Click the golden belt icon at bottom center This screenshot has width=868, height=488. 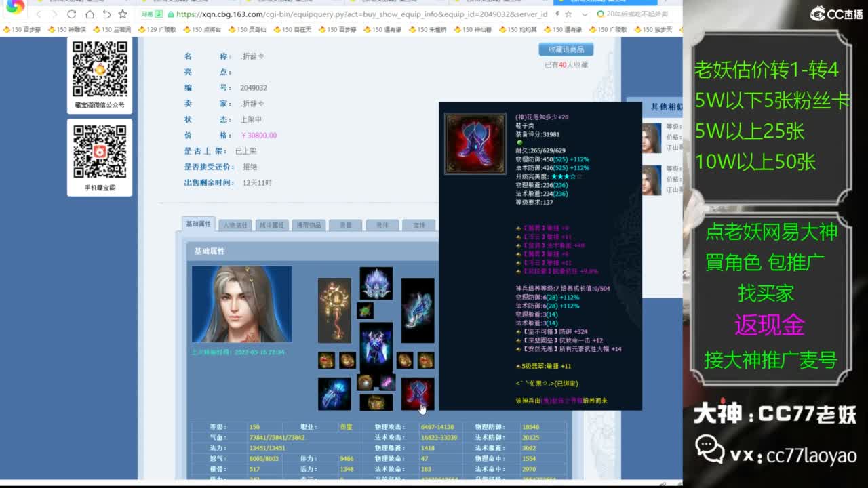(x=376, y=402)
